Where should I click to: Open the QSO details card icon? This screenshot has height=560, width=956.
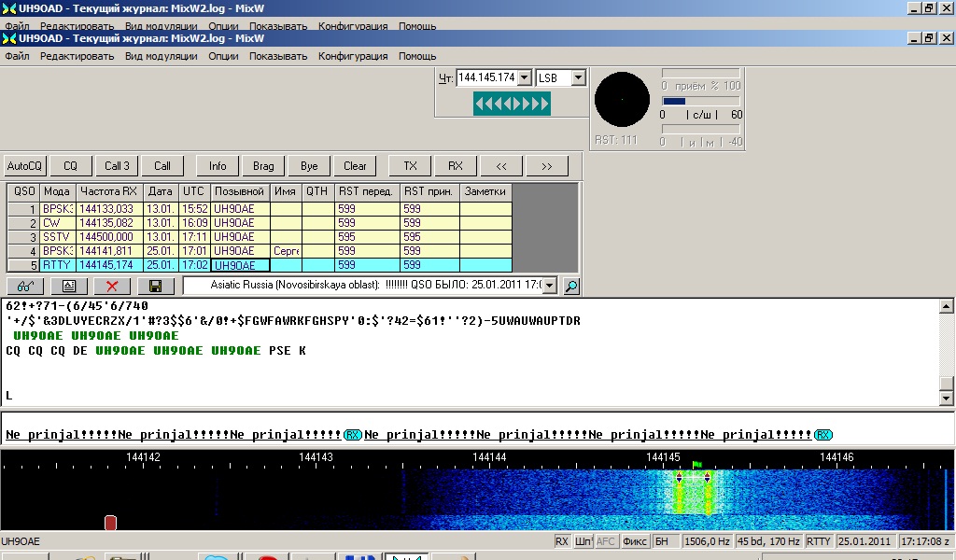pos(69,286)
